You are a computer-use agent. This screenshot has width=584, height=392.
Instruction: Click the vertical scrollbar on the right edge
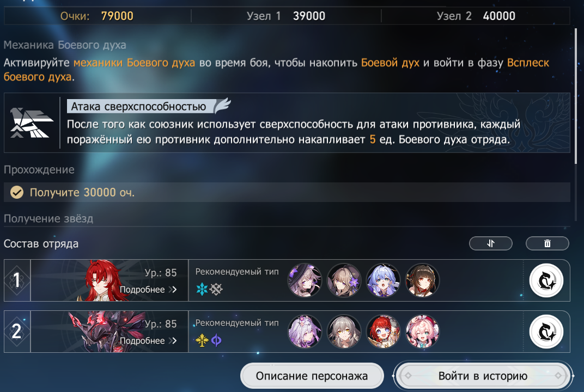tap(576, 97)
